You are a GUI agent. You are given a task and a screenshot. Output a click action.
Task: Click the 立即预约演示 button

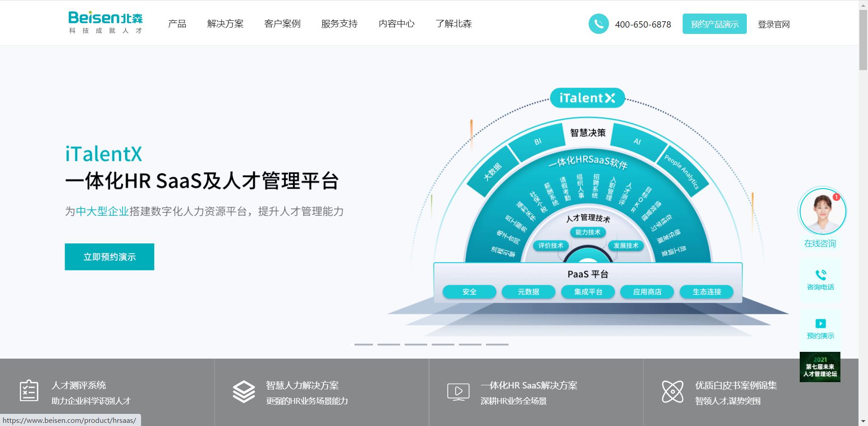point(109,257)
